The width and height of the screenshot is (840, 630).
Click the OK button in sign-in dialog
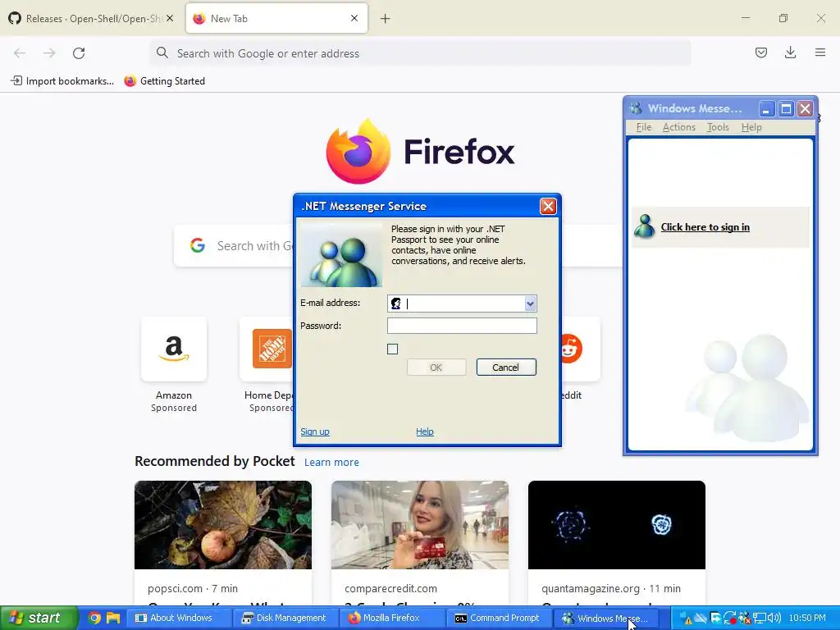tap(436, 367)
